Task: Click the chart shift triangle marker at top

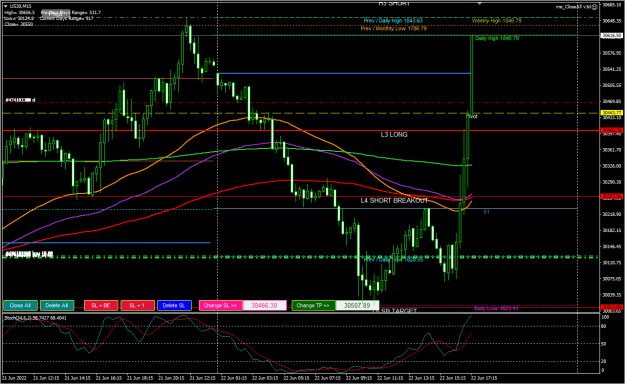Action: tap(480, 4)
